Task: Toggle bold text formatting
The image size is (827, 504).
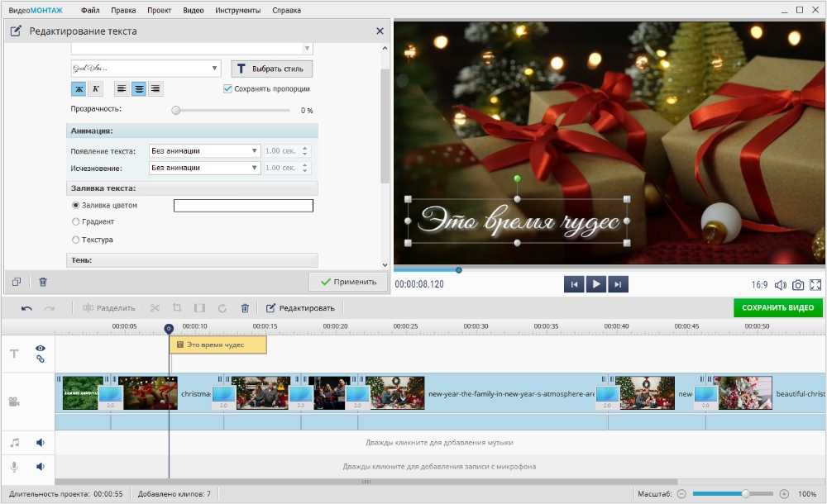Action: [79, 89]
